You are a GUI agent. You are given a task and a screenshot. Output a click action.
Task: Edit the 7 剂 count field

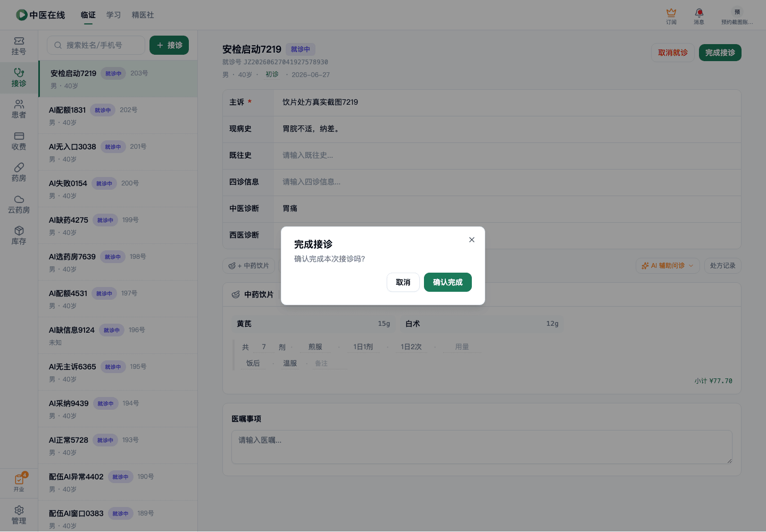[264, 347]
